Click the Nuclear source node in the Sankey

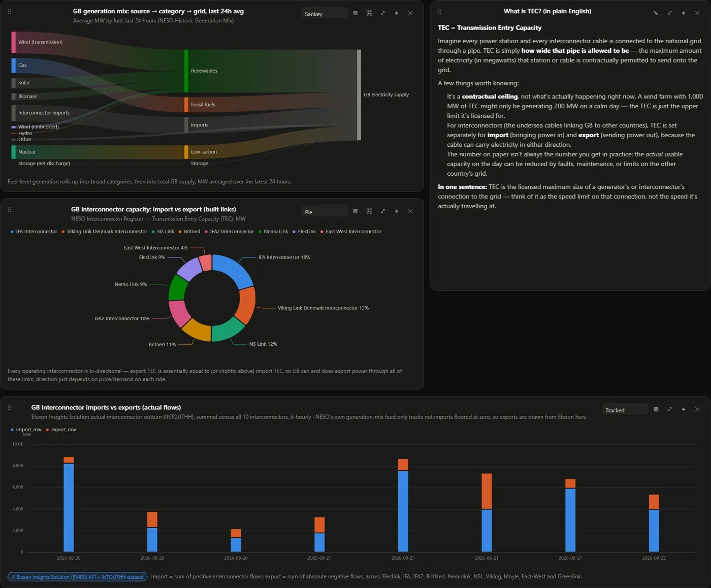[14, 152]
